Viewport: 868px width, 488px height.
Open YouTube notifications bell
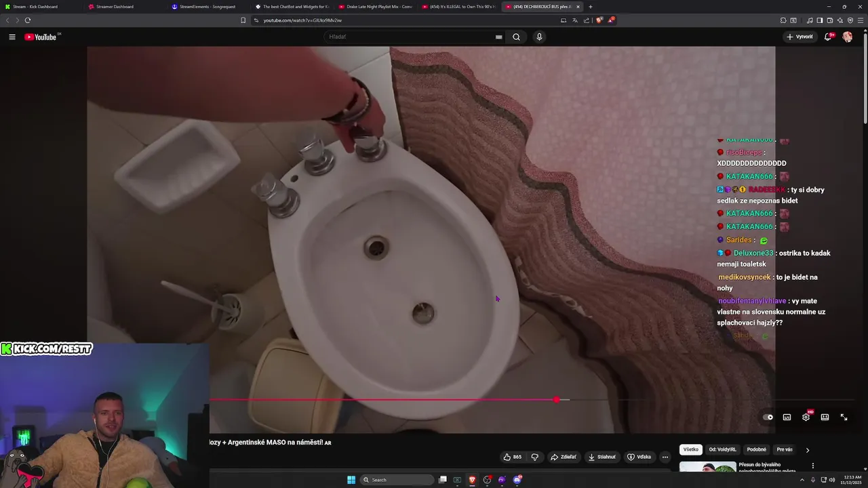point(828,37)
